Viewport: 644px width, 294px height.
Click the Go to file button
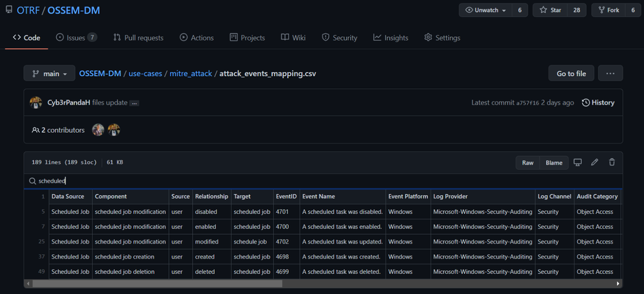pyautogui.click(x=571, y=73)
